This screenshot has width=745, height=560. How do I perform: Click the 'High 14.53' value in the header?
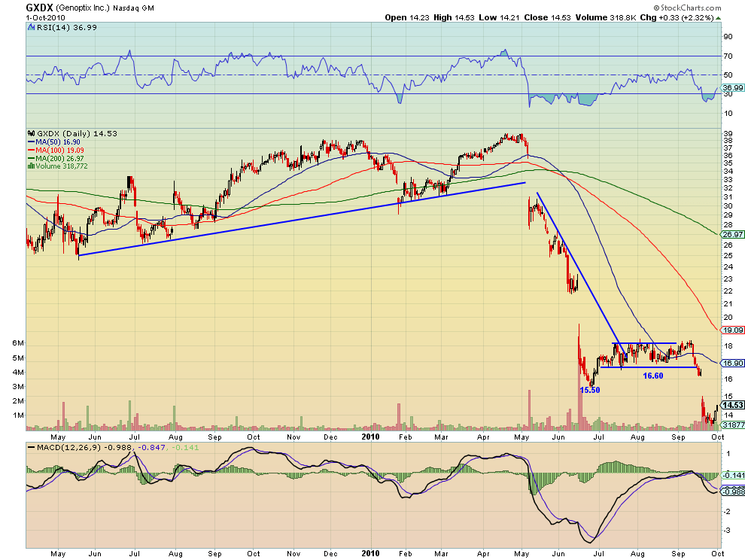click(x=454, y=17)
